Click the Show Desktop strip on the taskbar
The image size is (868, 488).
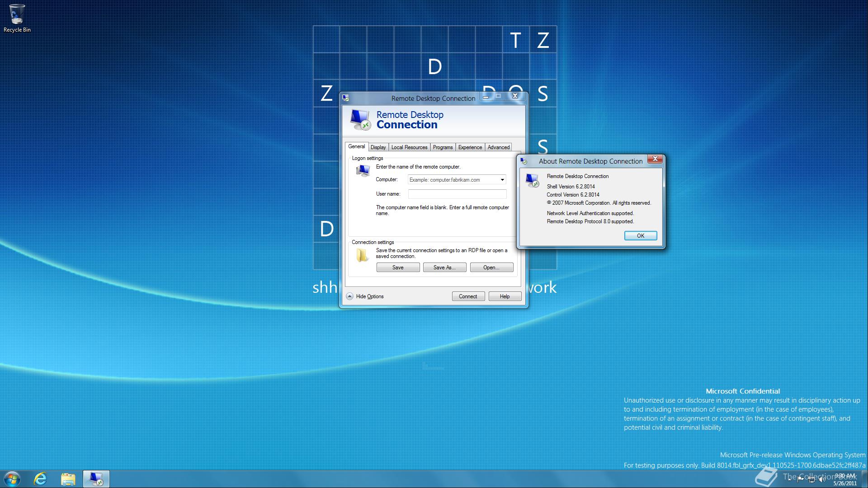pyautogui.click(x=864, y=479)
